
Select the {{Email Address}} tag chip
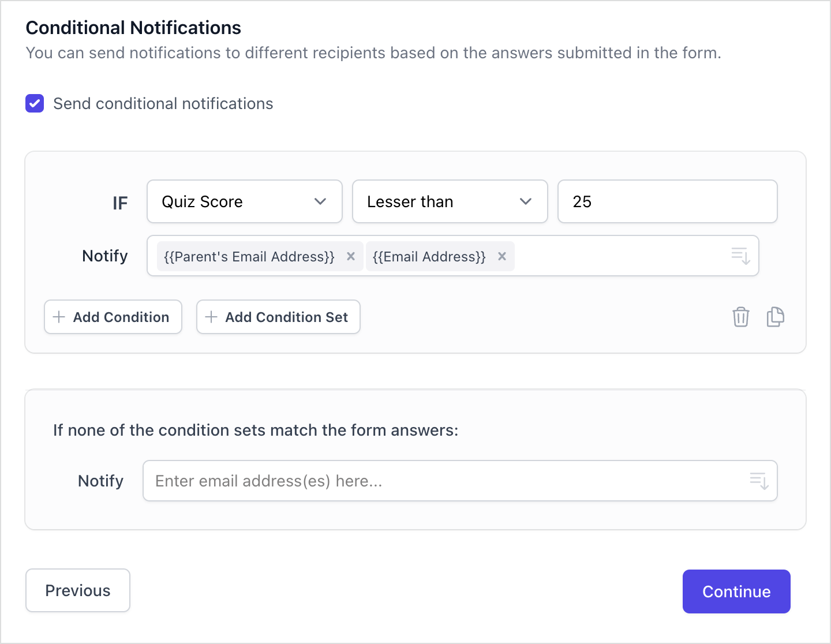coord(429,256)
